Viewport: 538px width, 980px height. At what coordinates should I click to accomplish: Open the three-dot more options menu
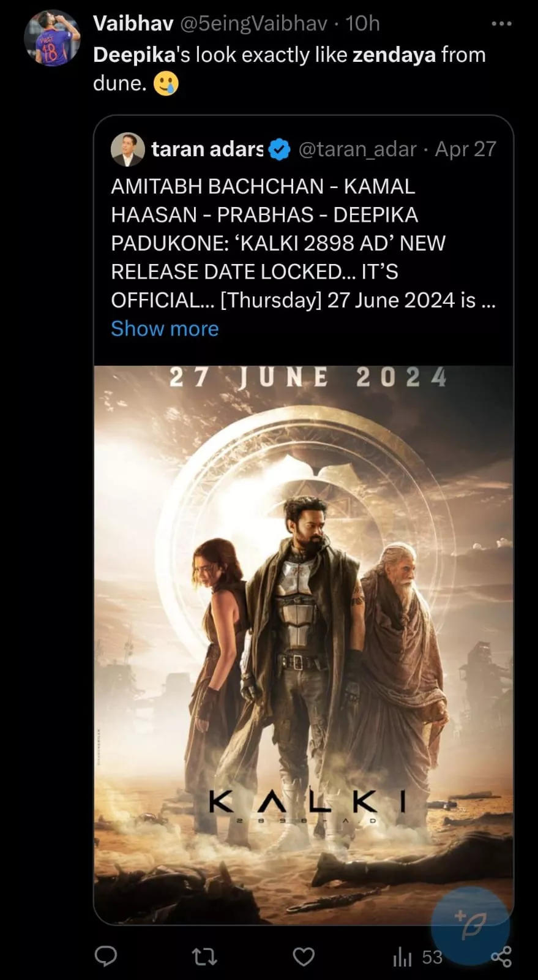(501, 24)
